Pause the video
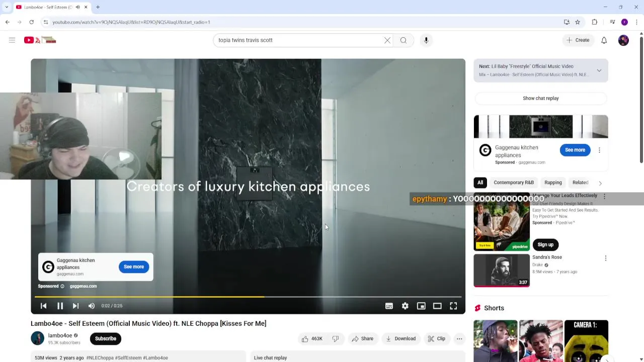Image resolution: width=644 pixels, height=362 pixels. (60, 306)
